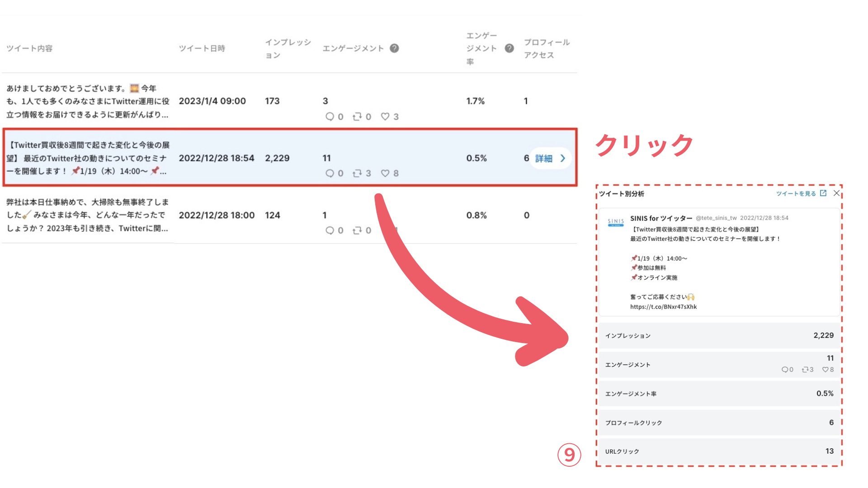Click the engagement rate 0.5% in table
The height and width of the screenshot is (488, 868).
(476, 158)
